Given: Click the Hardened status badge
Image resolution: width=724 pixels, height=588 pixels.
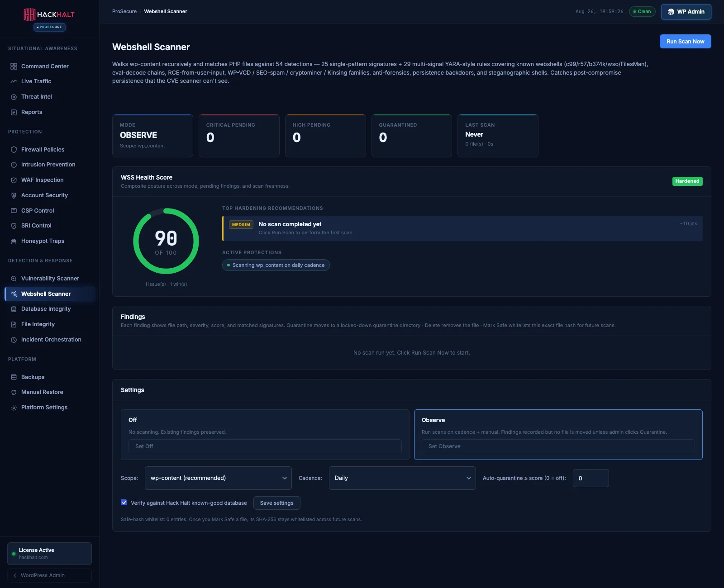Looking at the screenshot, I should pyautogui.click(x=687, y=181).
